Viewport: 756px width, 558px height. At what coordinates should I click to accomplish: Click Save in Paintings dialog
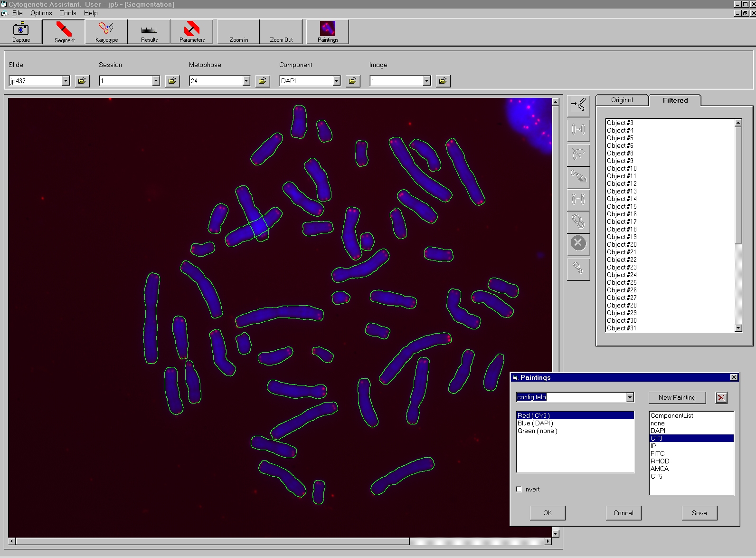tap(699, 513)
